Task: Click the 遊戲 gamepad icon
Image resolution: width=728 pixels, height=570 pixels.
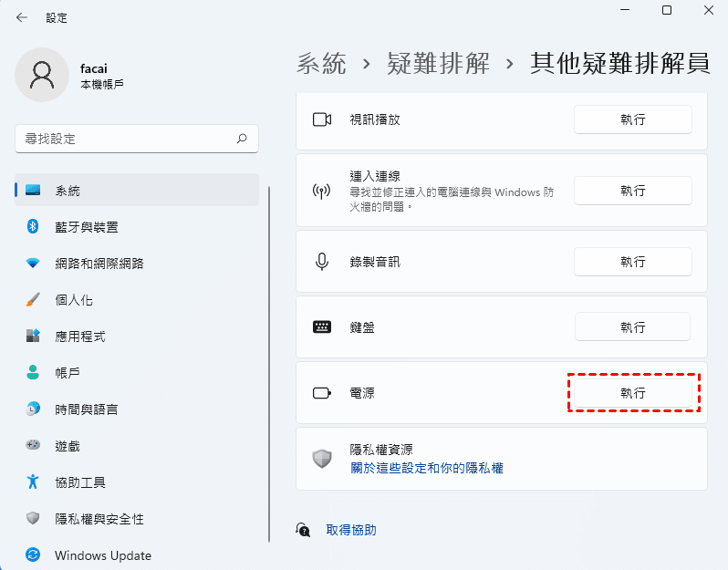Action: point(34,445)
